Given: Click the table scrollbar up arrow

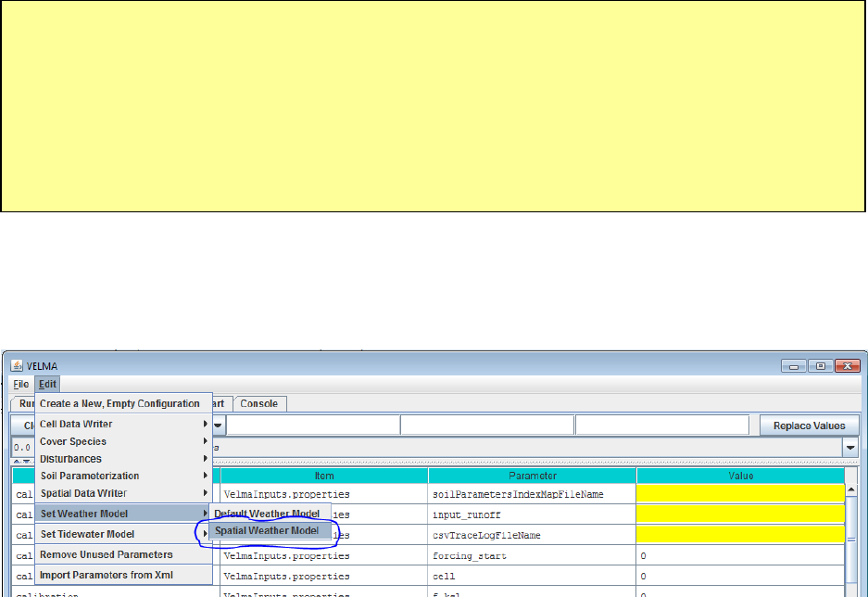Looking at the screenshot, I should coord(851,489).
